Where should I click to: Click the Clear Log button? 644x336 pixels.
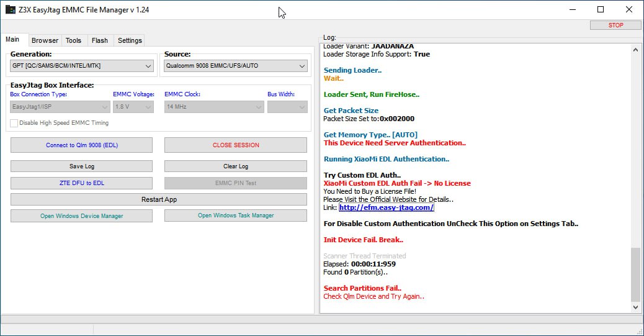click(236, 166)
